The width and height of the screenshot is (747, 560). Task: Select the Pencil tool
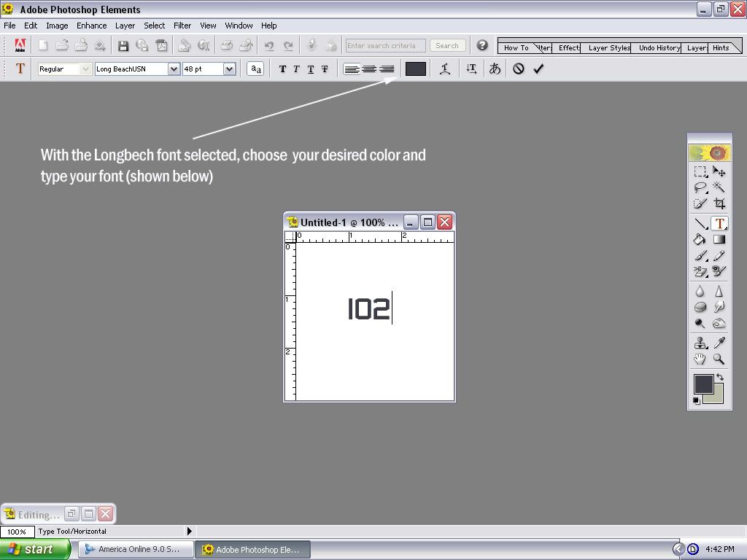(719, 256)
